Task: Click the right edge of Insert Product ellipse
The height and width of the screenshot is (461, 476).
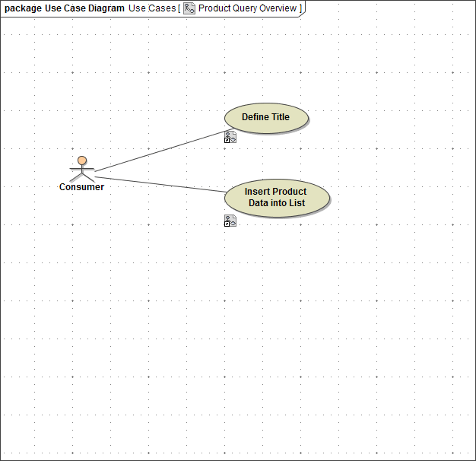Action: point(328,198)
